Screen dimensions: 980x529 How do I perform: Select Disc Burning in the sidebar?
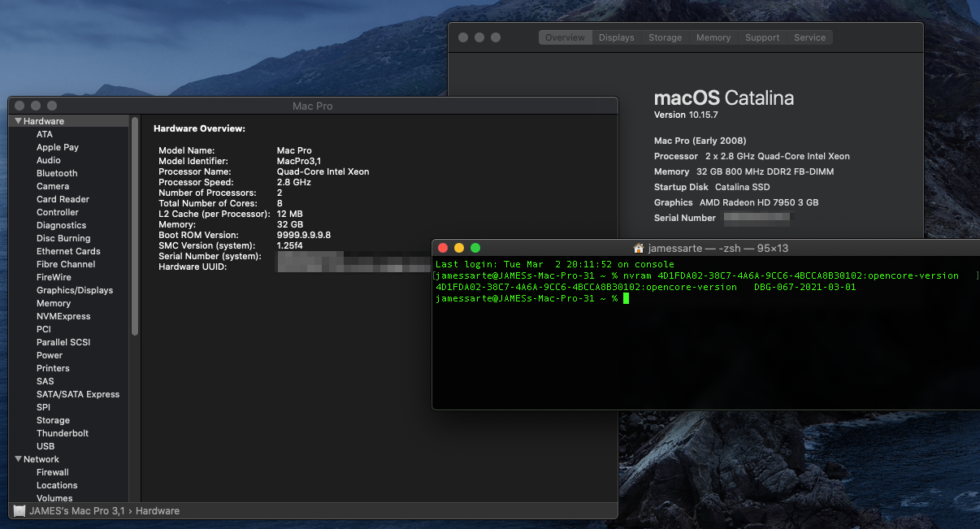coord(63,238)
